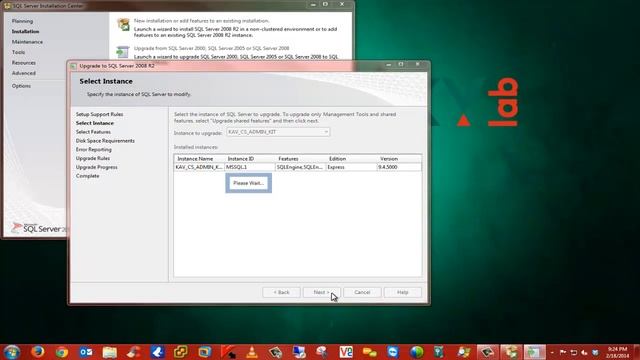Select the Complete step

point(87,176)
